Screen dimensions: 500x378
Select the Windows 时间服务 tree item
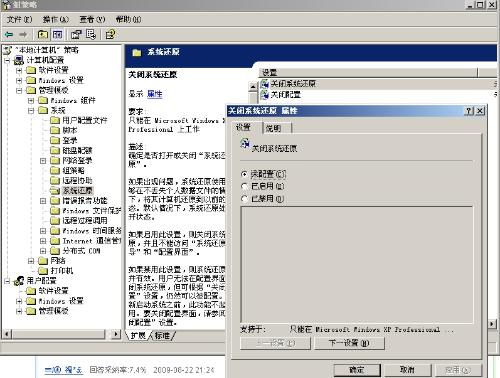pos(91,231)
